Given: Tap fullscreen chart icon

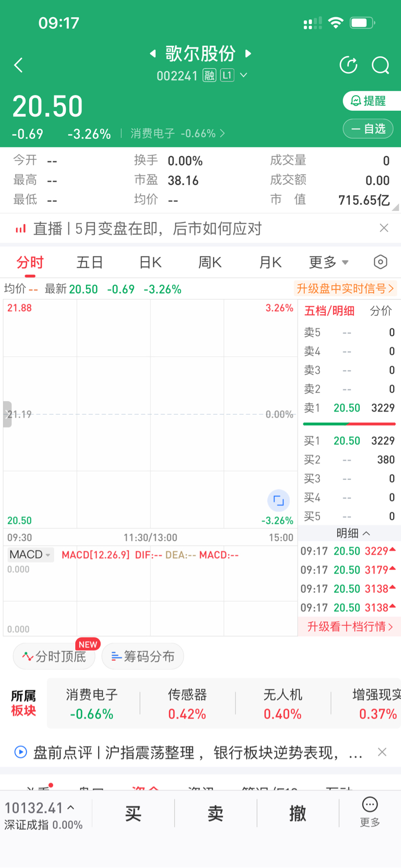Looking at the screenshot, I should click(279, 501).
